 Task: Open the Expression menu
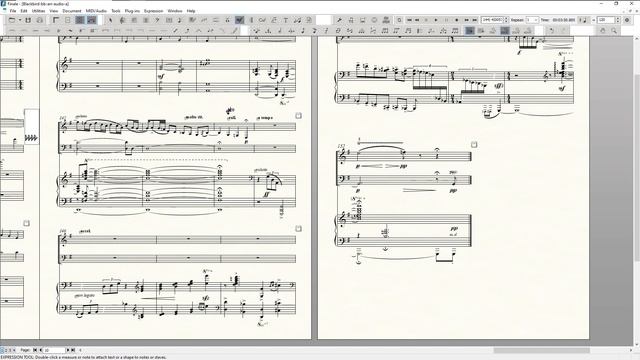(x=153, y=11)
